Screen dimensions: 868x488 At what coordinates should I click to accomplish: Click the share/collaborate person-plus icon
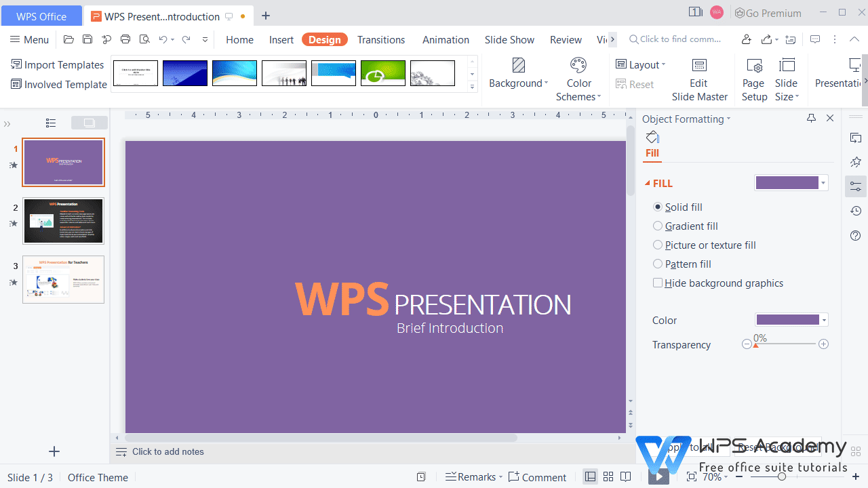pyautogui.click(x=747, y=39)
